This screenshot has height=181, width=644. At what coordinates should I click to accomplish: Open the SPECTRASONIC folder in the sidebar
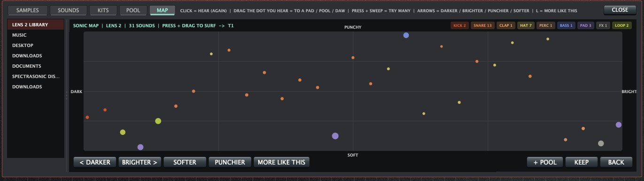[x=36, y=76]
